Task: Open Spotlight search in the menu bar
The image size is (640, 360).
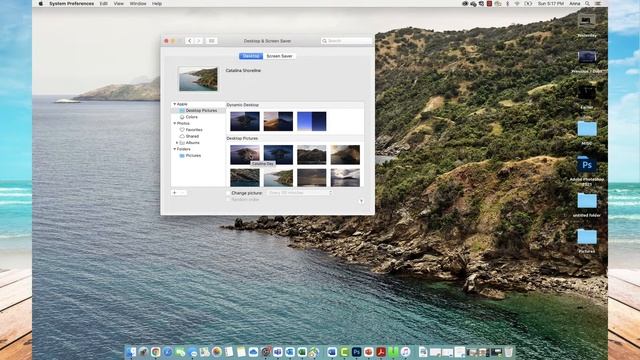Action: tap(587, 4)
